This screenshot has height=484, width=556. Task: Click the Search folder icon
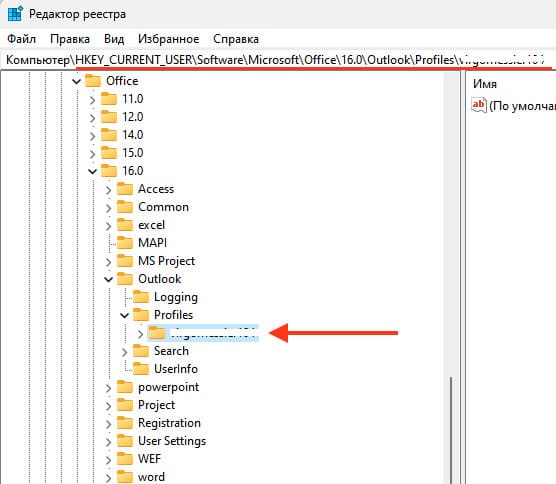[x=141, y=351]
